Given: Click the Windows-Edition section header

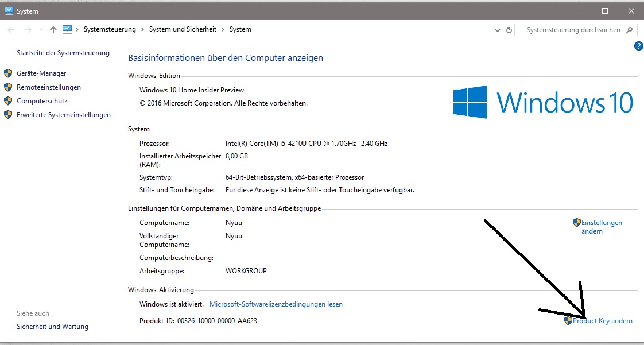Looking at the screenshot, I should click(x=154, y=76).
